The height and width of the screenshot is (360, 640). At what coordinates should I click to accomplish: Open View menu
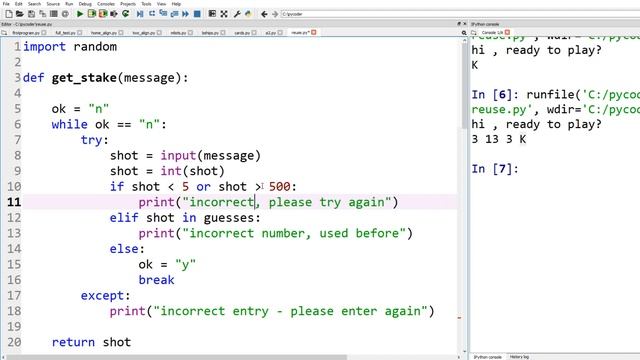click(x=162, y=4)
